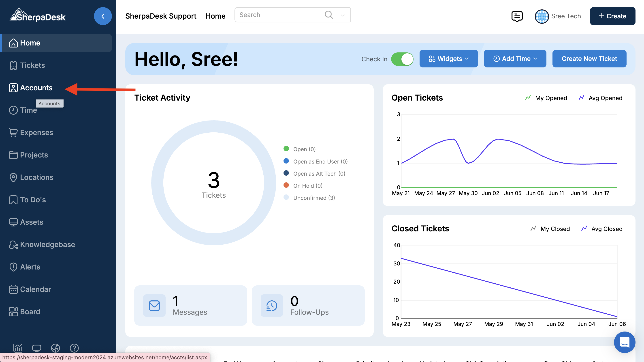Image resolution: width=644 pixels, height=362 pixels.
Task: Expand the Widgets dropdown
Action: [448, 59]
